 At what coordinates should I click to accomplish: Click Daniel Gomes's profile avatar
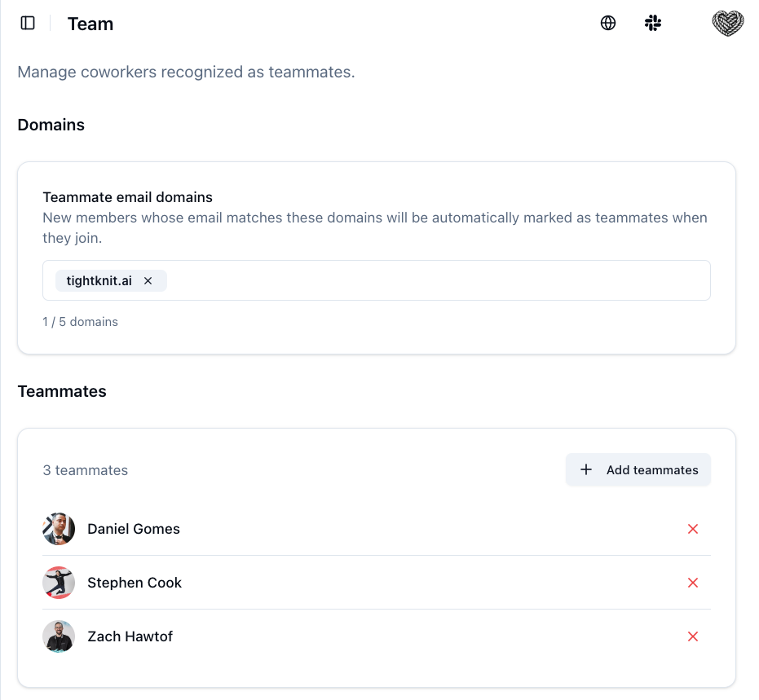[x=58, y=529]
